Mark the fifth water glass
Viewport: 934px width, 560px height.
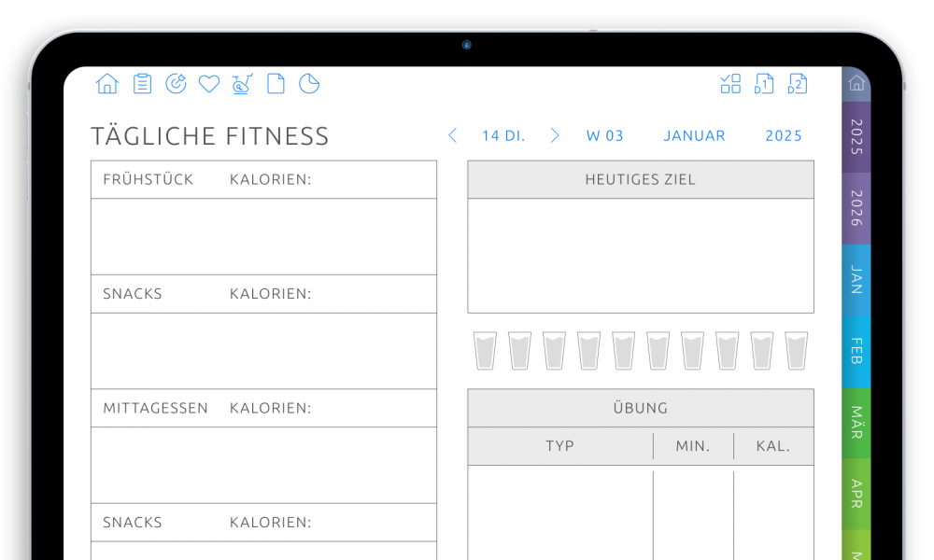624,351
